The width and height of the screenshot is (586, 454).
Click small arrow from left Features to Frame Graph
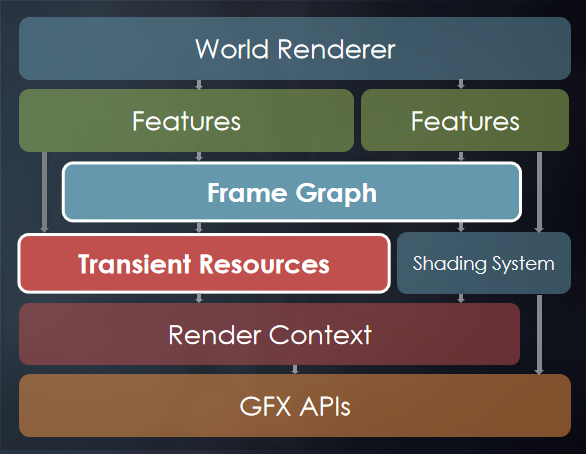click(199, 157)
